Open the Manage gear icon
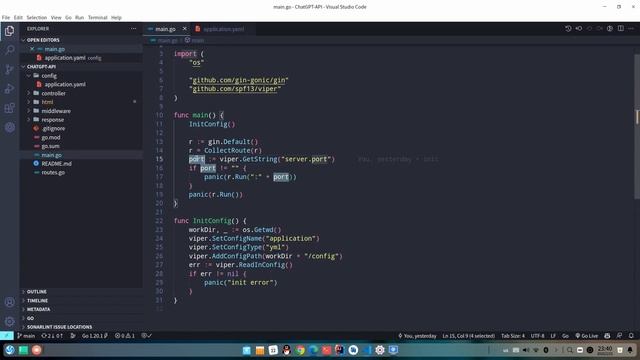This screenshot has width=640, height=360. [x=9, y=321]
